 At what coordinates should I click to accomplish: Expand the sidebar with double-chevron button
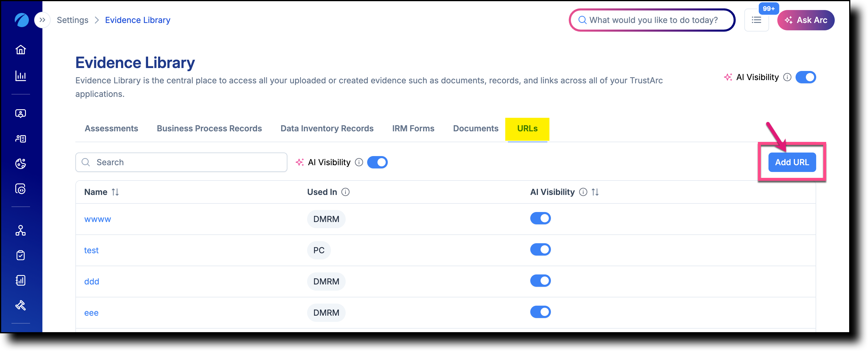(x=42, y=20)
